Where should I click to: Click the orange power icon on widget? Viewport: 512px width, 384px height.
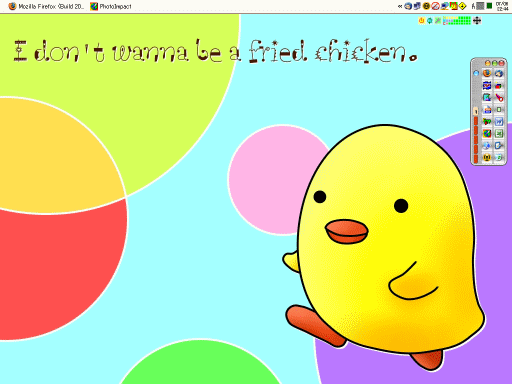tap(422, 21)
